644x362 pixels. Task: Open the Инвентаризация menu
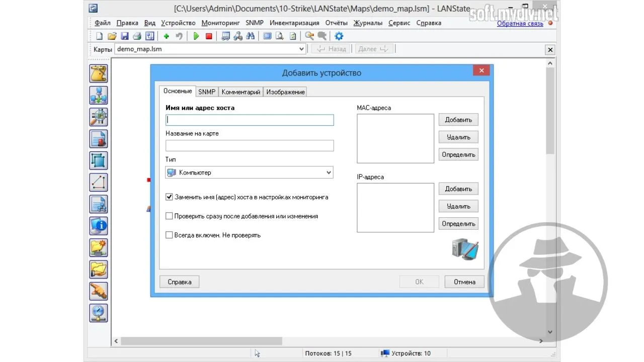point(294,23)
